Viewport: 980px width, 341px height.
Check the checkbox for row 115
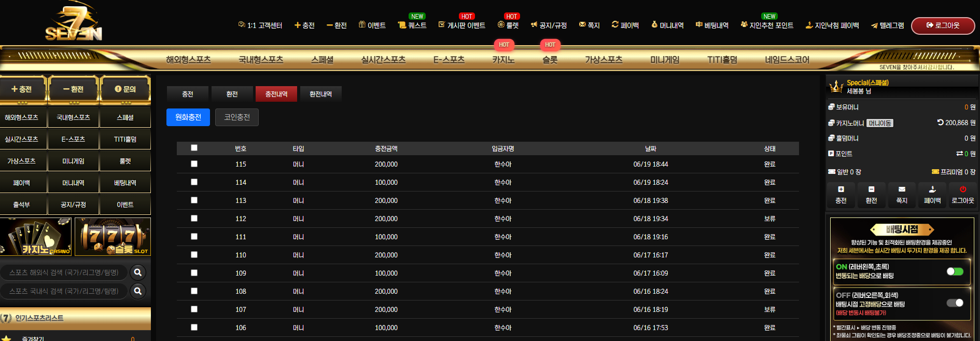tap(194, 164)
